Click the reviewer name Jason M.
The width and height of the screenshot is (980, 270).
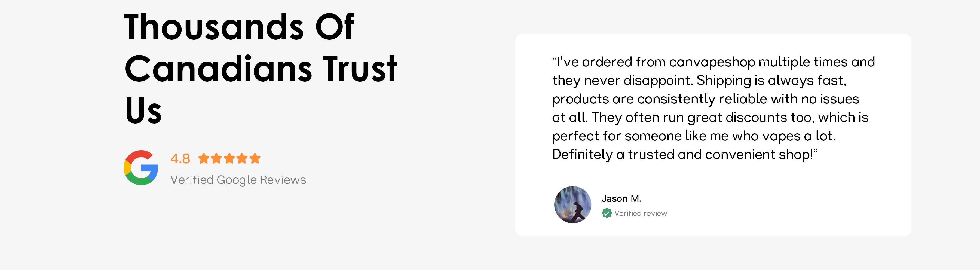621,198
